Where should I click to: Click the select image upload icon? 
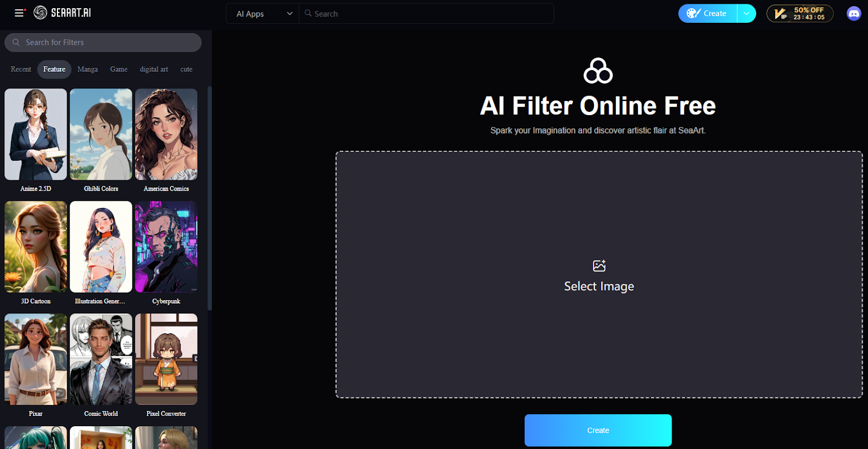point(599,265)
